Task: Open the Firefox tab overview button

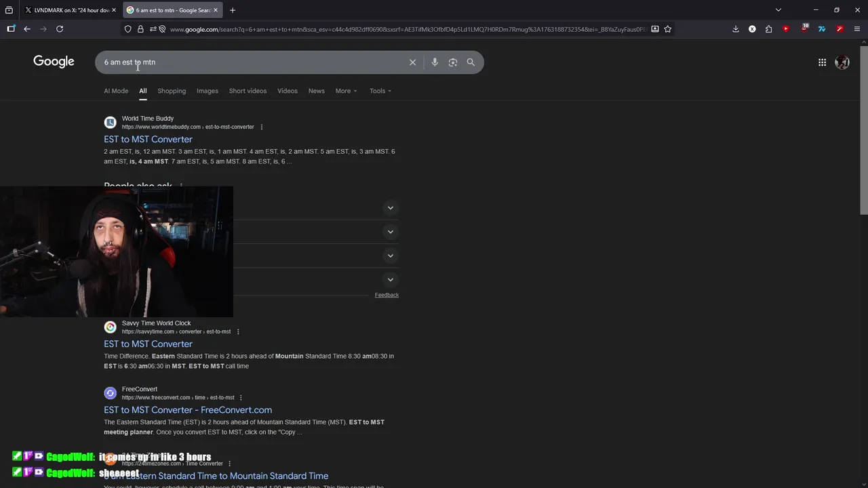Action: (9, 10)
